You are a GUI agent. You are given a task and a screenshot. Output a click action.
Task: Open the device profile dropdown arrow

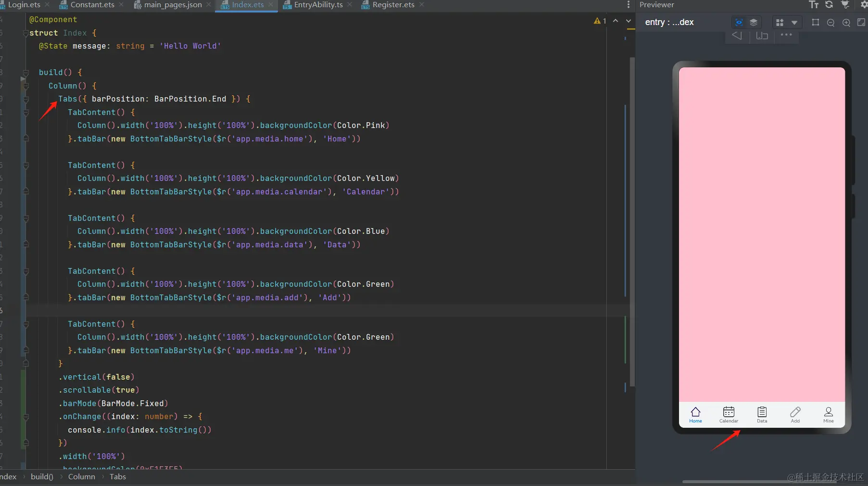(x=794, y=23)
